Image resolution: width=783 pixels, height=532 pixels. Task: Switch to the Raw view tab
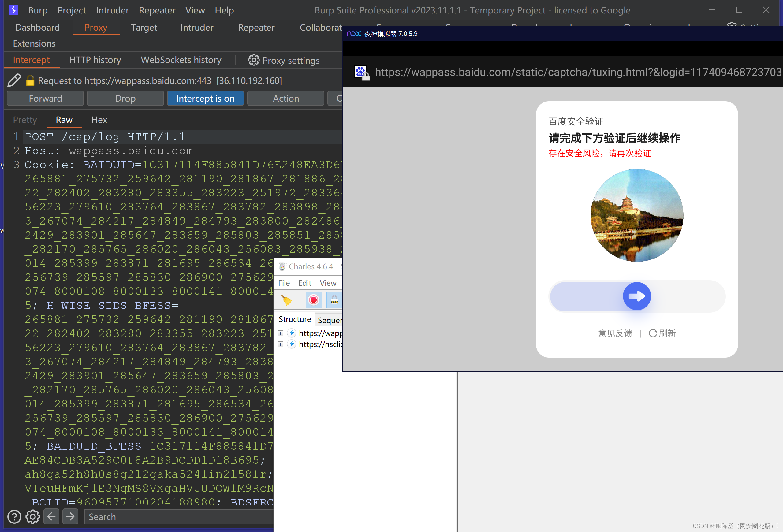tap(64, 120)
